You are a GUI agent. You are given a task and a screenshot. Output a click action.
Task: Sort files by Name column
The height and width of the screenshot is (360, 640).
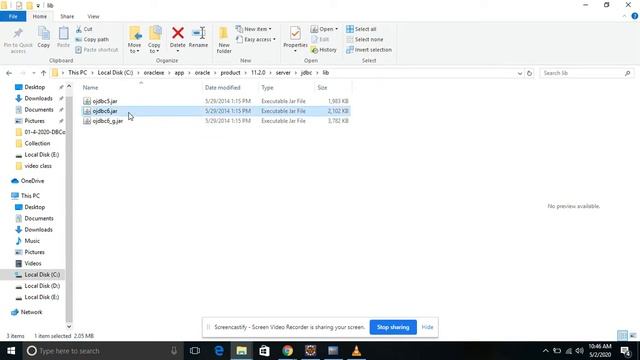pos(90,87)
